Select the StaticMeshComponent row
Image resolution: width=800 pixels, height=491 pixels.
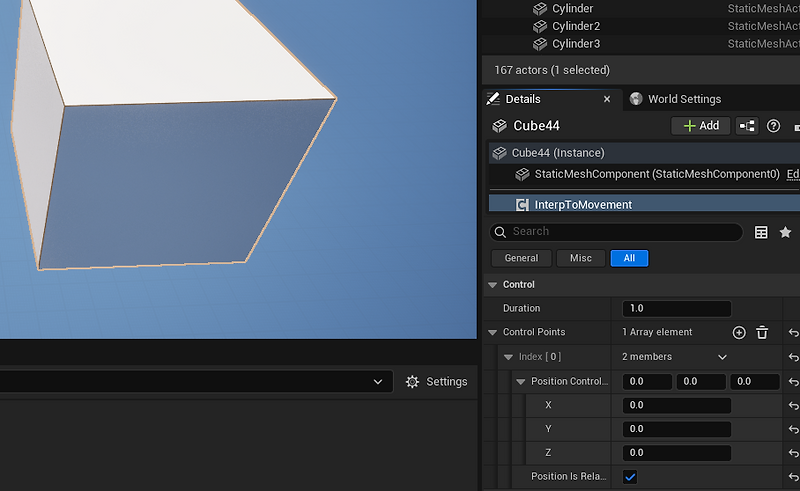click(x=644, y=174)
